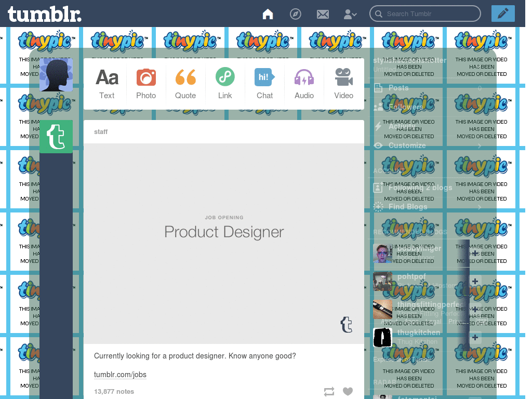Click Explore all of Tumblr
The image size is (532, 399).
point(403,360)
